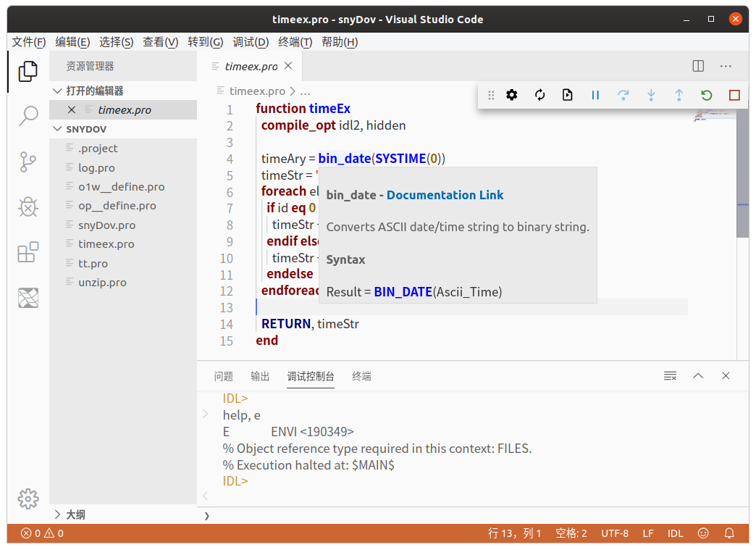
Task: Open the IDL extension view icon
Action: tap(28, 297)
